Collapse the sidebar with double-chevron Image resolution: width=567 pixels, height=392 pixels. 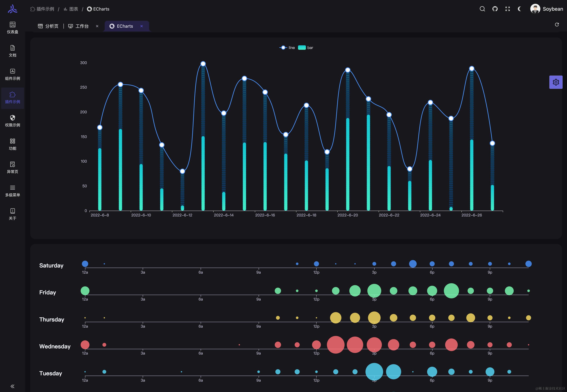click(x=13, y=386)
